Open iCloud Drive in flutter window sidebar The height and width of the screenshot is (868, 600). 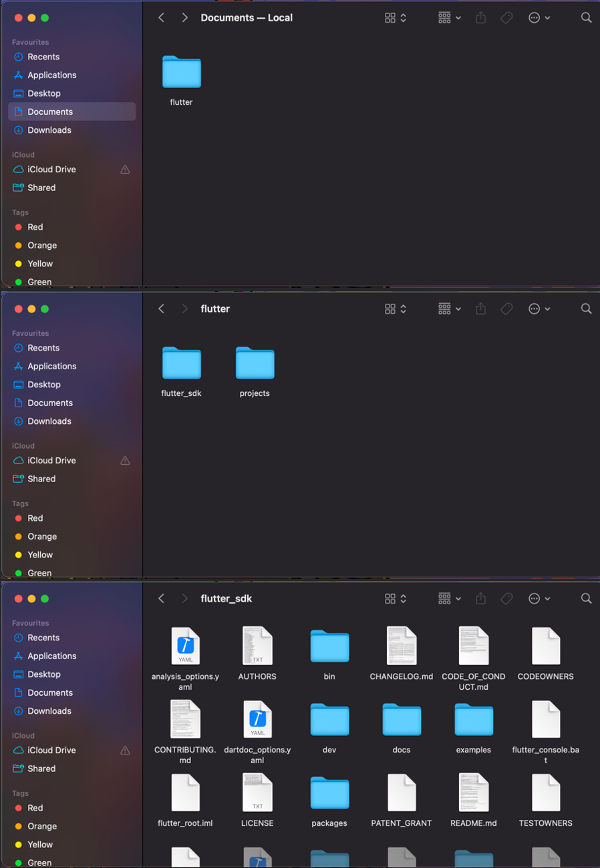pyautogui.click(x=71, y=461)
